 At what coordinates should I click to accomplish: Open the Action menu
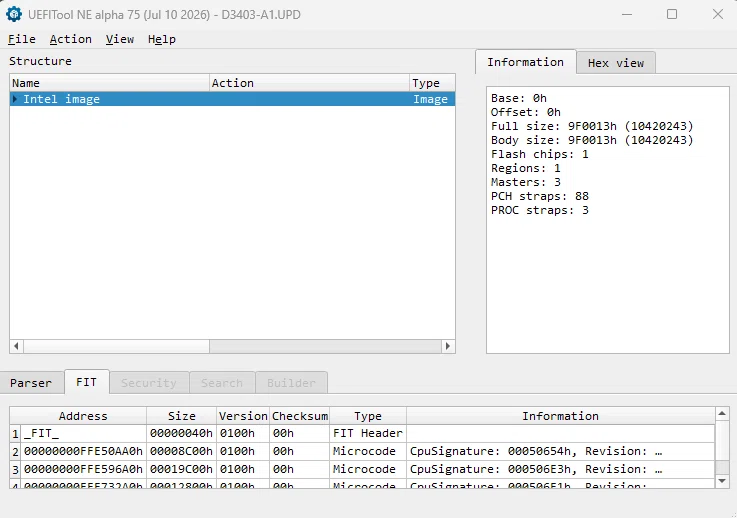[x=71, y=39]
